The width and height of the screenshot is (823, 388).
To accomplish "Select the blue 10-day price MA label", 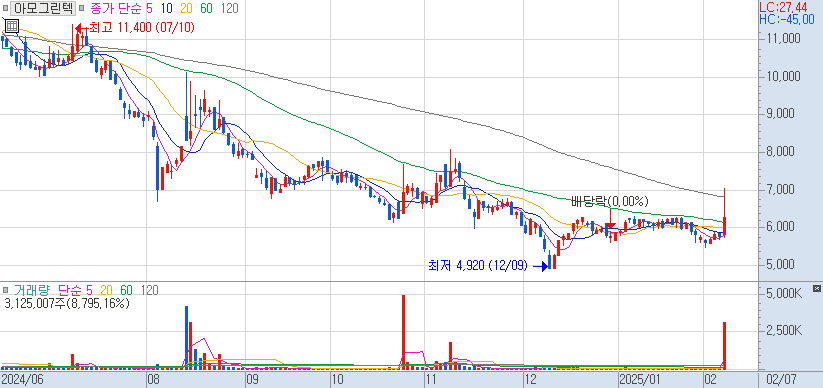I will pyautogui.click(x=167, y=8).
